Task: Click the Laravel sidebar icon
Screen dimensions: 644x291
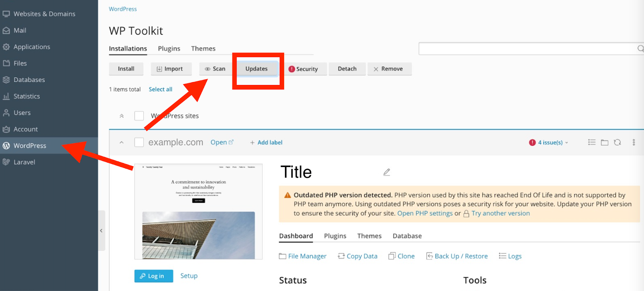Action: click(x=6, y=162)
